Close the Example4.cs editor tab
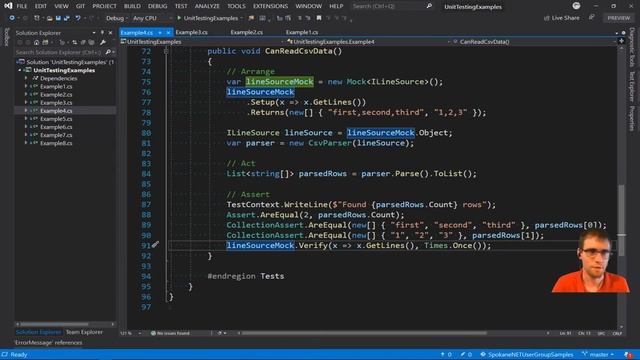The height and width of the screenshot is (360, 640). tap(169, 32)
